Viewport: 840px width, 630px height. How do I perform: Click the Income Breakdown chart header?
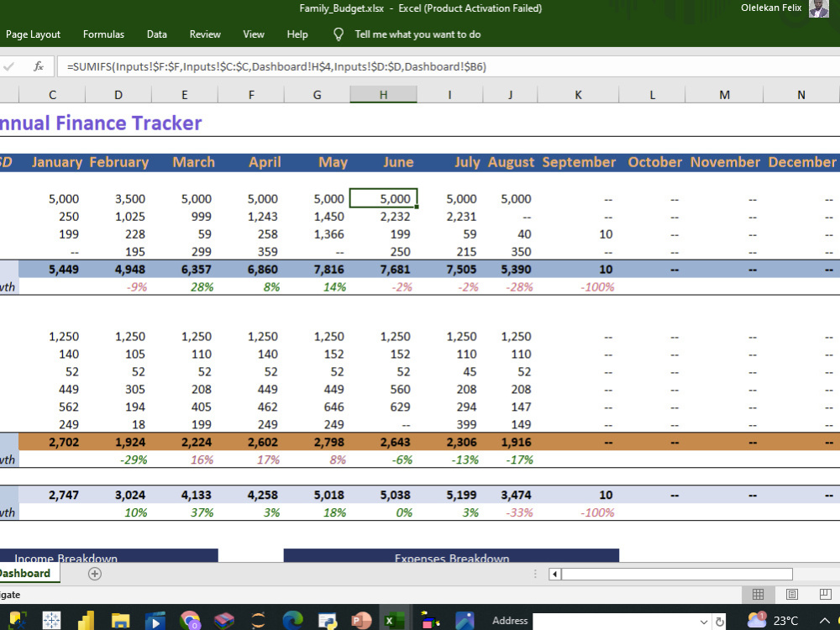coord(108,555)
